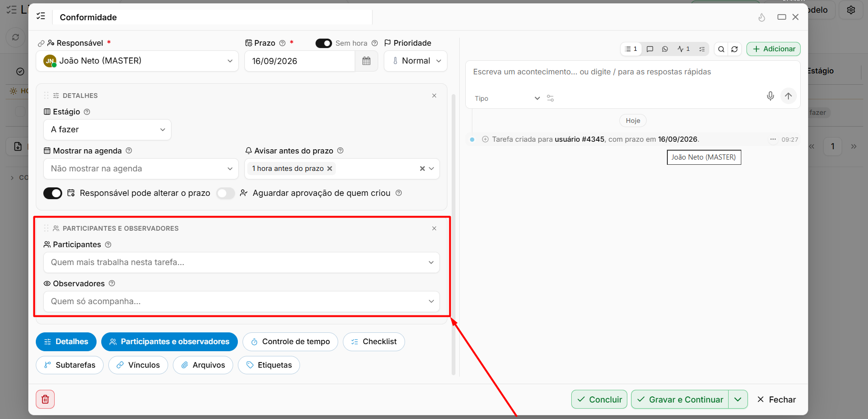Close the Detalhes section with its X
The height and width of the screenshot is (419, 868).
[x=434, y=96]
